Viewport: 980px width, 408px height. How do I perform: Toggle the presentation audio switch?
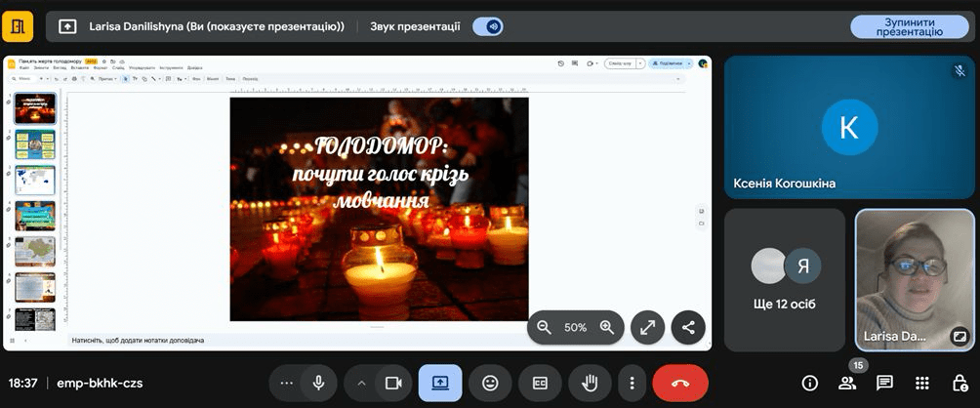tap(487, 26)
